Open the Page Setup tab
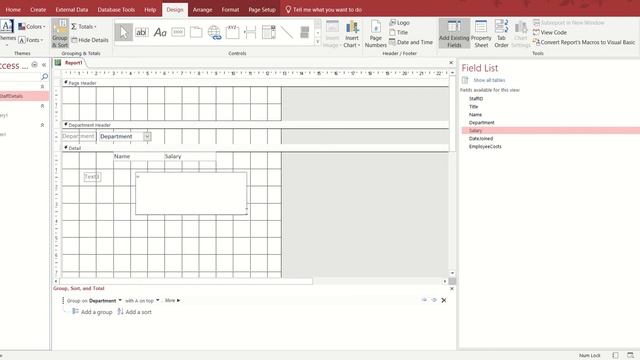The width and height of the screenshot is (640, 360). [x=262, y=9]
